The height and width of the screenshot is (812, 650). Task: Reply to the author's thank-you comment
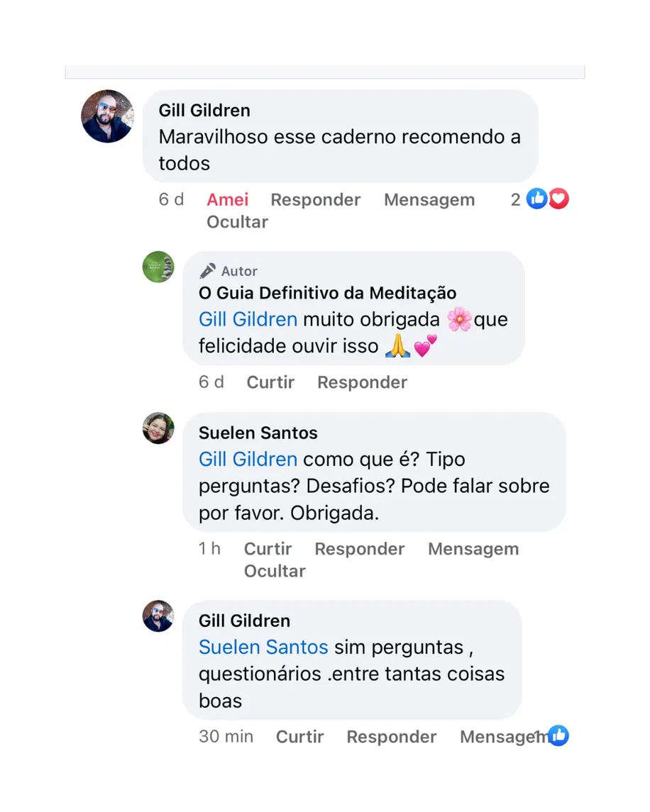[x=363, y=382]
